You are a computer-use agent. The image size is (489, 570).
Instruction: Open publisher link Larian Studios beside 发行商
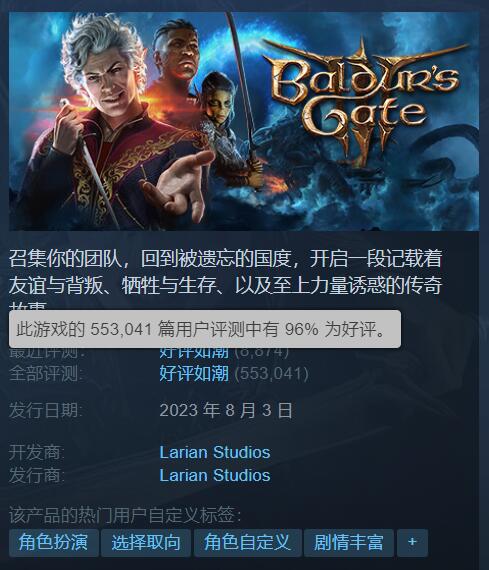coord(215,475)
